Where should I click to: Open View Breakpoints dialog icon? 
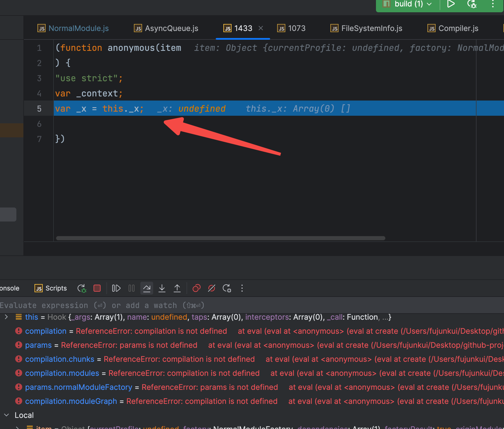(196, 288)
